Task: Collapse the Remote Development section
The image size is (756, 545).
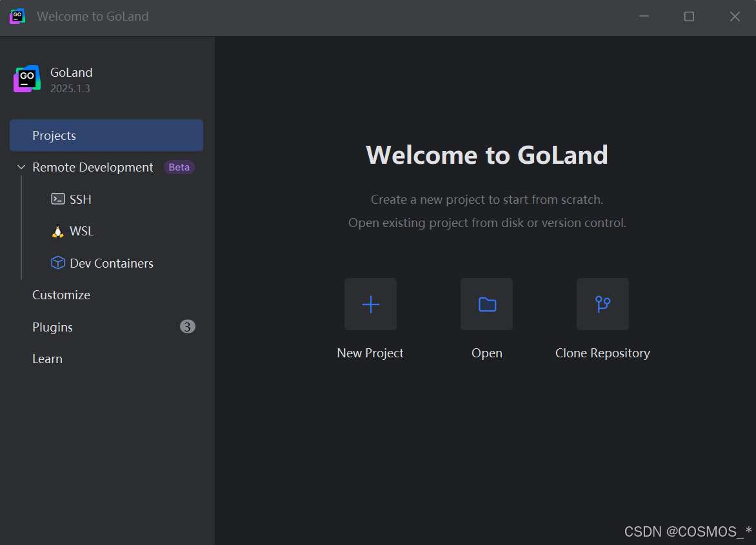Action: [21, 167]
